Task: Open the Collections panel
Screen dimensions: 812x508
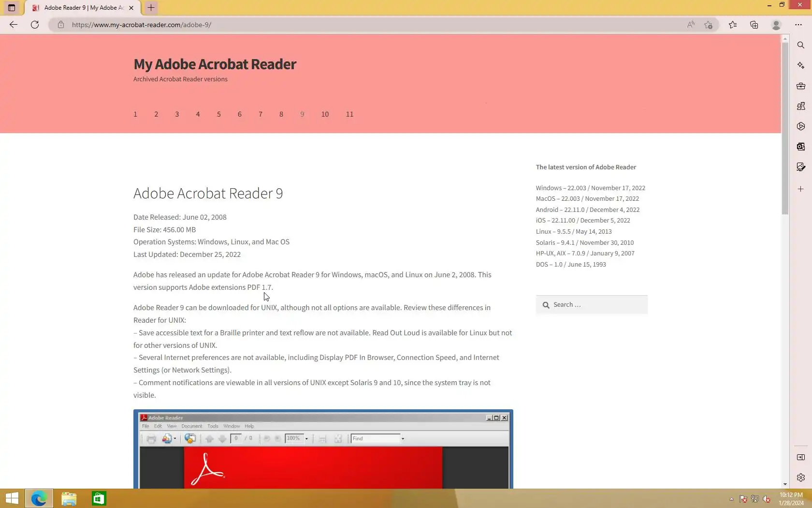Action: (754, 25)
